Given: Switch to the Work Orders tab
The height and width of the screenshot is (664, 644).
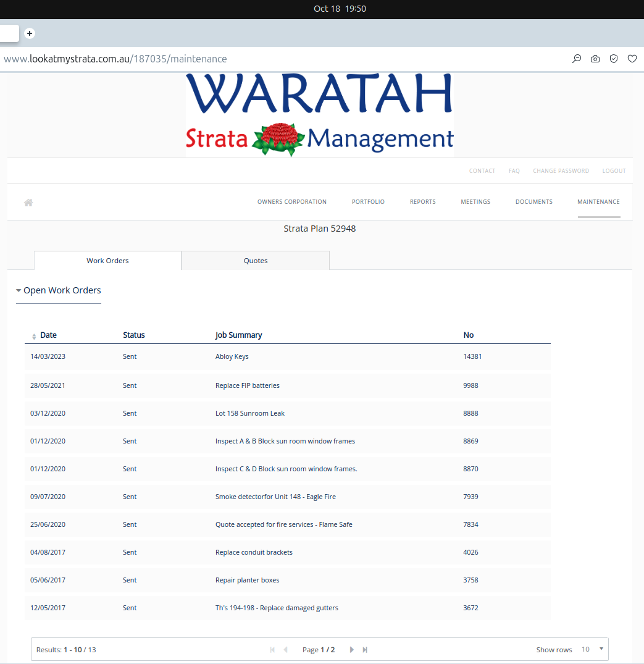Looking at the screenshot, I should pos(107,261).
